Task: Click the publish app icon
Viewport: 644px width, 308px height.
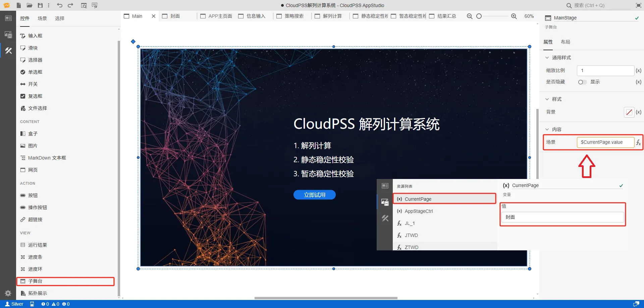Action: pyautogui.click(x=95, y=5)
